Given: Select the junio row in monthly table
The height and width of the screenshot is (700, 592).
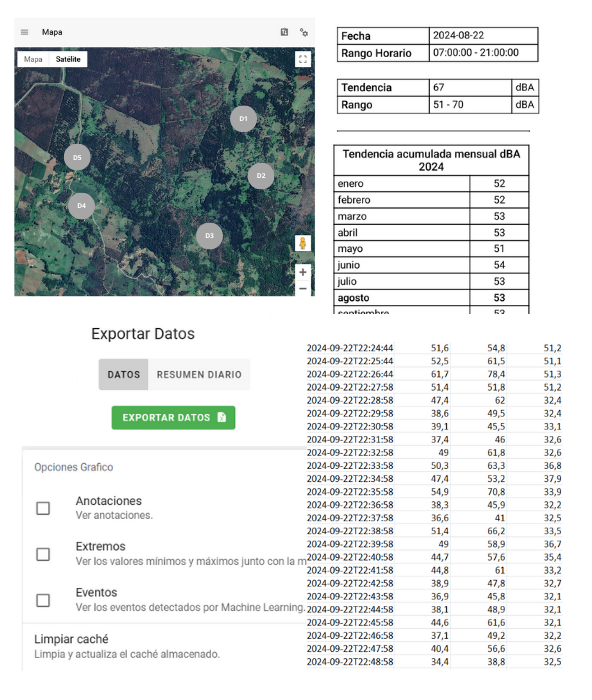Looking at the screenshot, I should pyautogui.click(x=431, y=265).
